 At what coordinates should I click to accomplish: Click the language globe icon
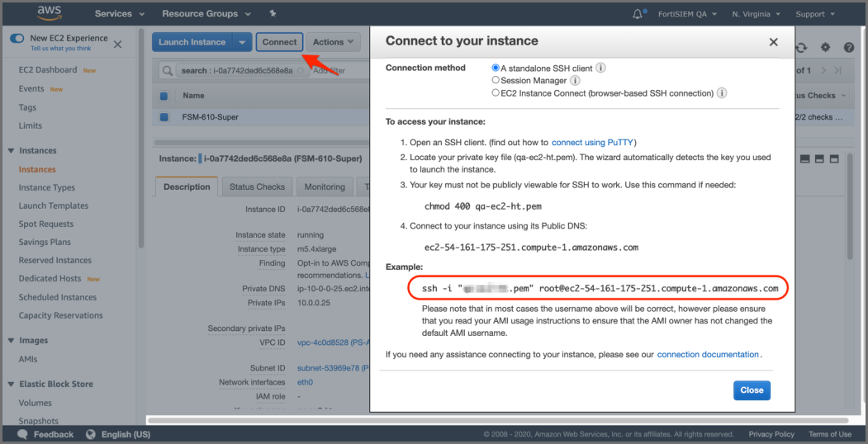pos(91,434)
